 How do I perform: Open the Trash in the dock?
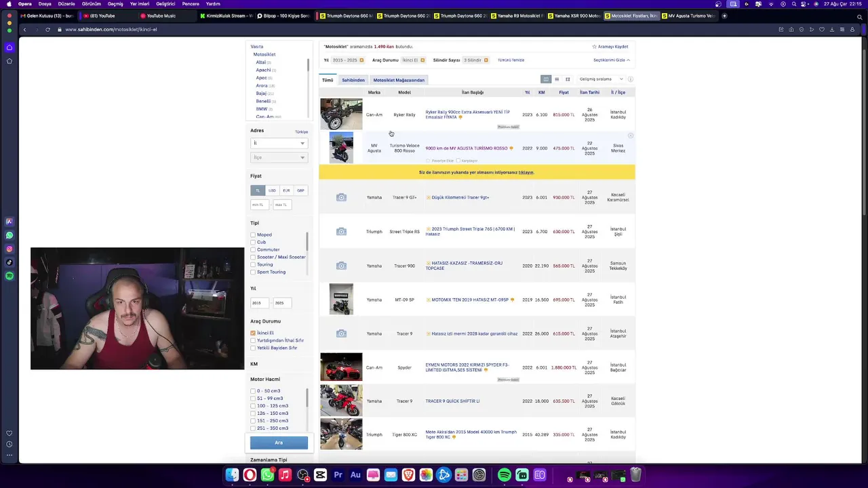click(x=635, y=475)
